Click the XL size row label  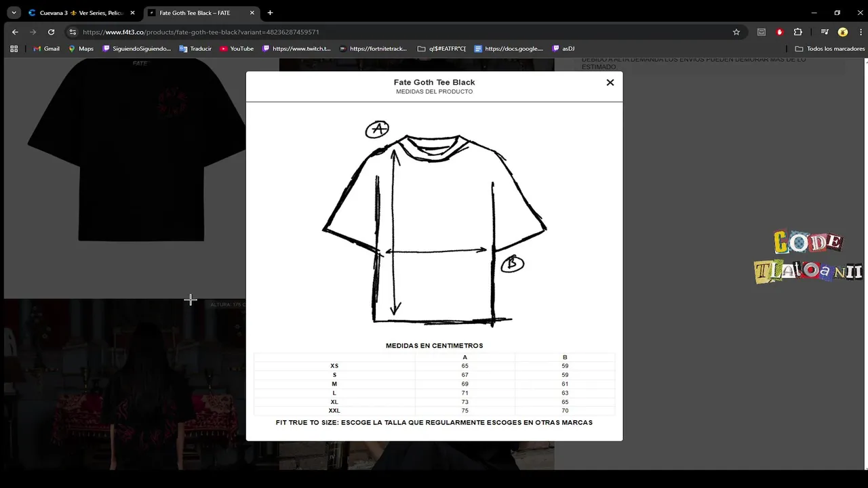(334, 402)
